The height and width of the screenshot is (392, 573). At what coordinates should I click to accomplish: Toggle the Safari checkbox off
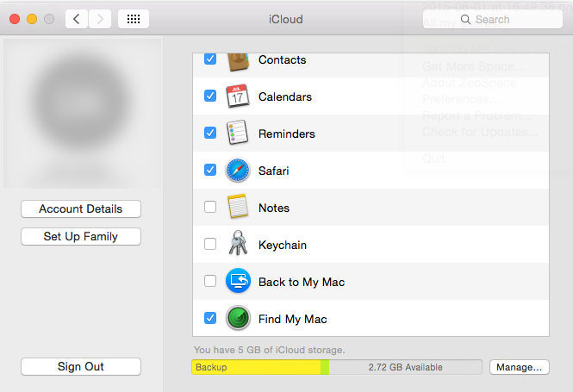point(210,170)
